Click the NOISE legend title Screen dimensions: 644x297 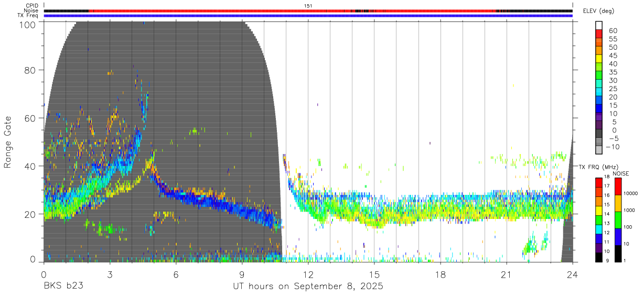[x=620, y=173]
